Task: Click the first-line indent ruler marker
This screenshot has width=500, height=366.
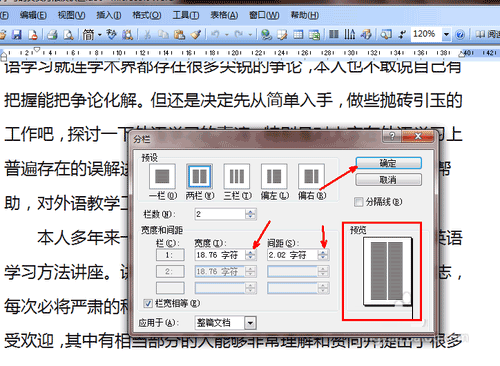Action: (37, 49)
